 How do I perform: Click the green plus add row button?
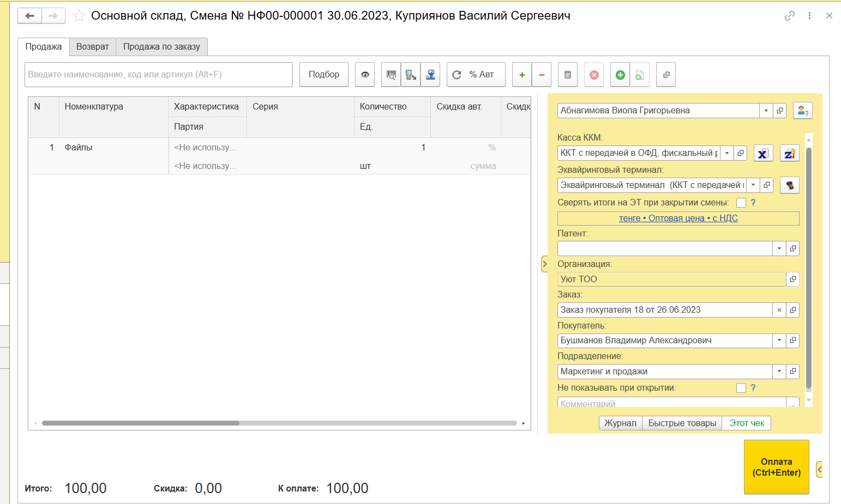(x=522, y=75)
